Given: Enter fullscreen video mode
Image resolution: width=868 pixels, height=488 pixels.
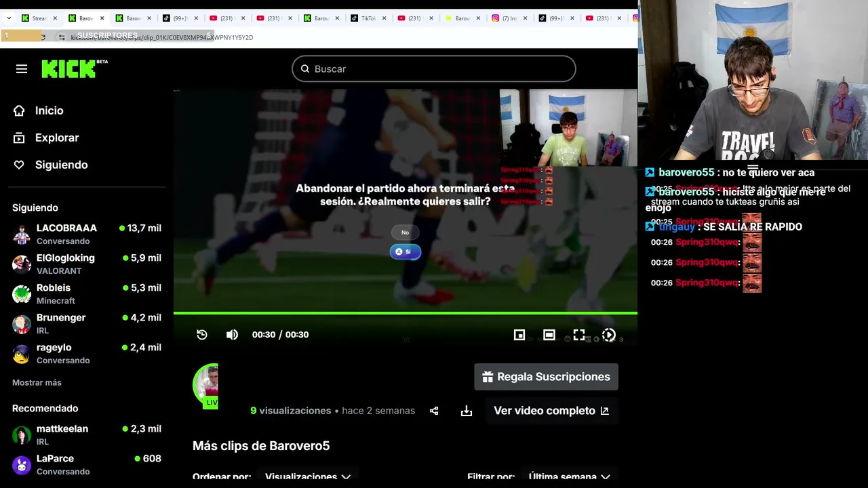Looking at the screenshot, I should click(x=579, y=334).
